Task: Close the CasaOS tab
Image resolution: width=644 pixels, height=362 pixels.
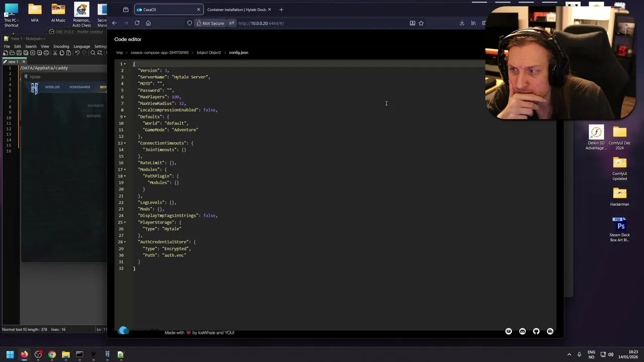Action: click(x=198, y=10)
